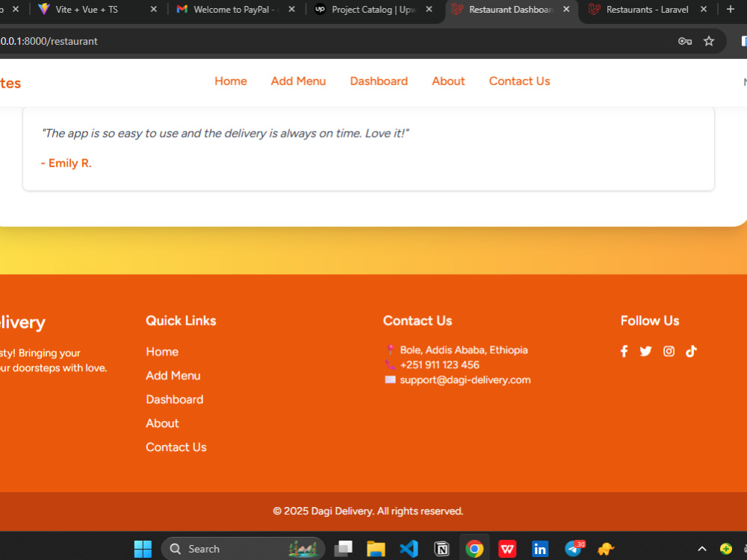Open About in the top navbar

[448, 81]
